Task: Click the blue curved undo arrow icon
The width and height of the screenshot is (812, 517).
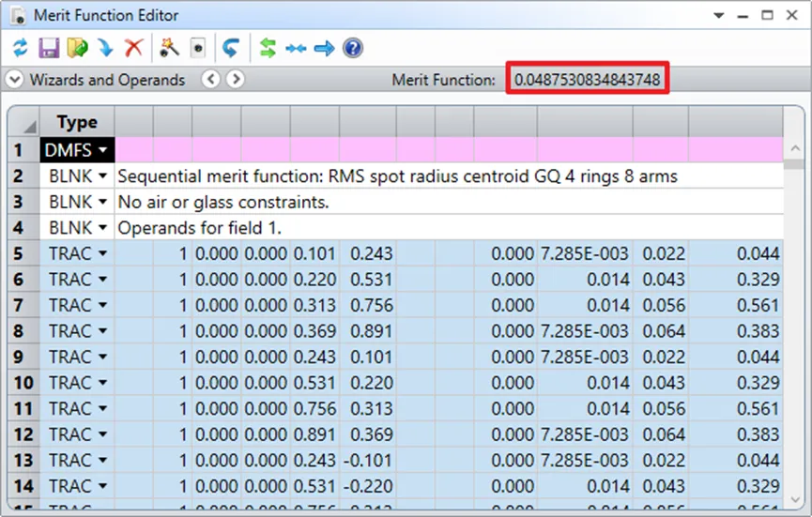Action: [x=230, y=48]
